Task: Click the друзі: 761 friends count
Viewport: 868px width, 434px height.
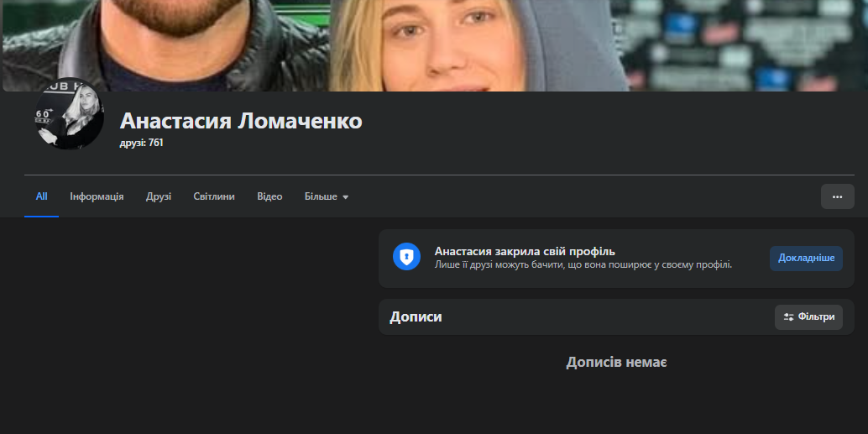Action: [x=142, y=143]
